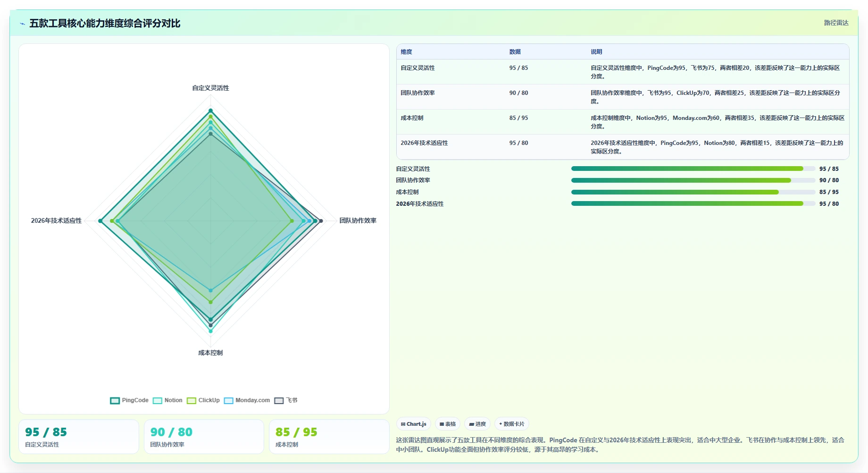The image size is (868, 473).
Task: Click the 95 / 80 value in table
Action: tap(518, 143)
